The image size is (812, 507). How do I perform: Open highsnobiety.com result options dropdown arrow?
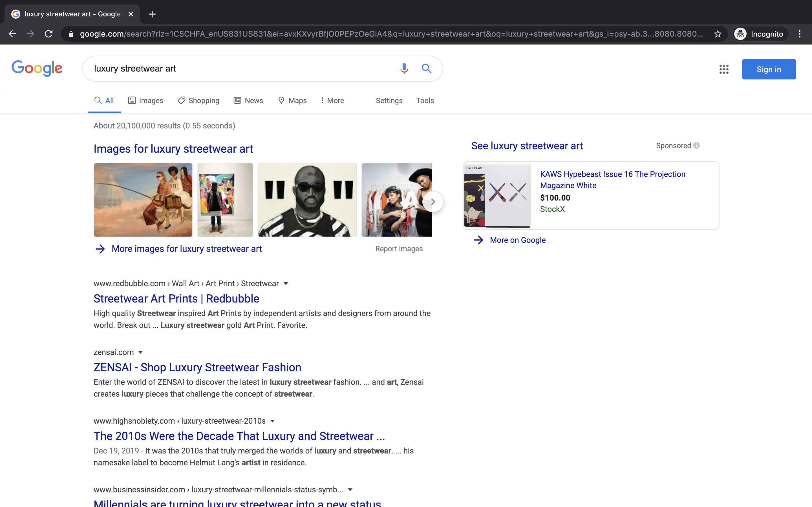pos(272,421)
